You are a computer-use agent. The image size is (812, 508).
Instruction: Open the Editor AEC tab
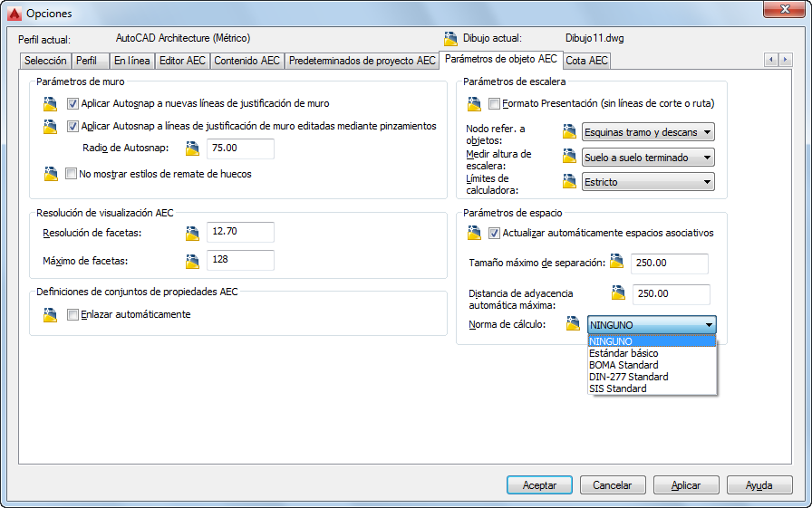(182, 61)
